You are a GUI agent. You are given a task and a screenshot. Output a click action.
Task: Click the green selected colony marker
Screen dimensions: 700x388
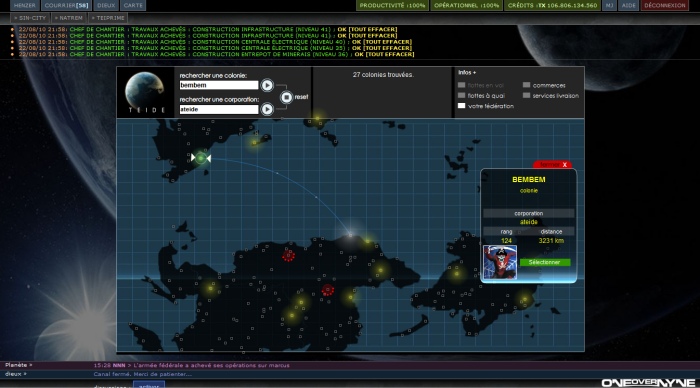[201, 158]
